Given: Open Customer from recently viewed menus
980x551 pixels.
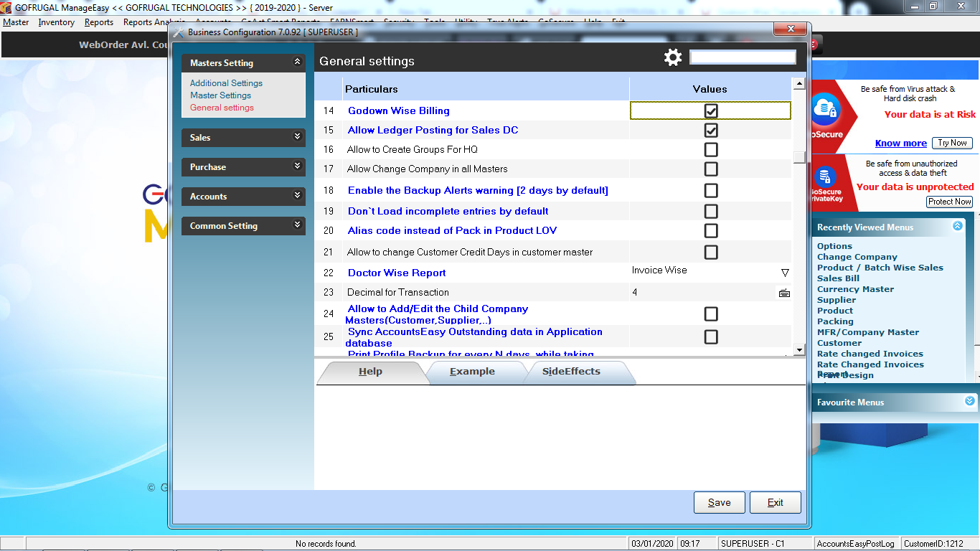Looking at the screenshot, I should pos(839,343).
